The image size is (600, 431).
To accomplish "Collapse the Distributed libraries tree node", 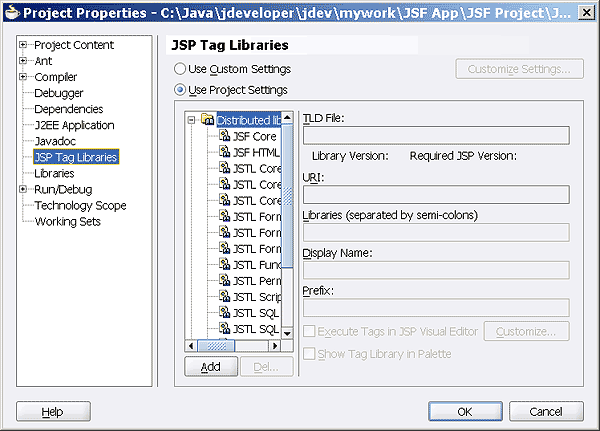I will click(x=193, y=120).
